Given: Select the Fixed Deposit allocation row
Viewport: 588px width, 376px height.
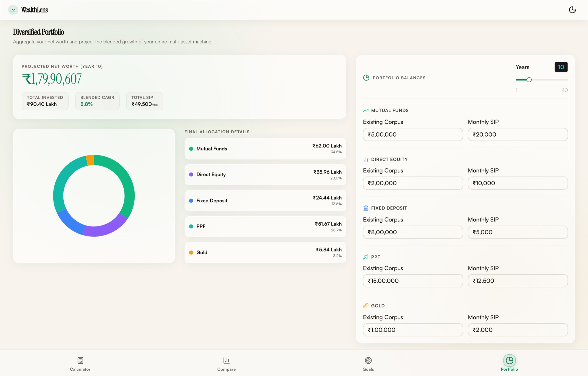Looking at the screenshot, I should 265,201.
